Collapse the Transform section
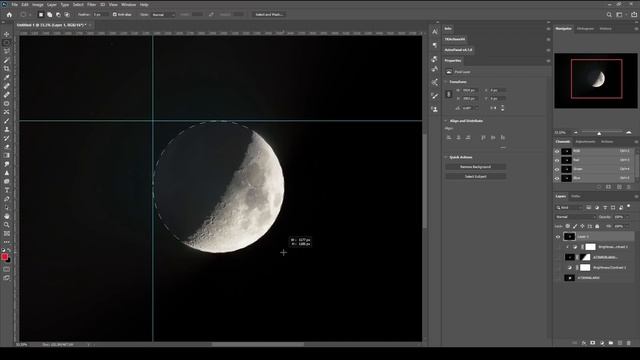Screen dimensions: 640x360 click(446, 82)
